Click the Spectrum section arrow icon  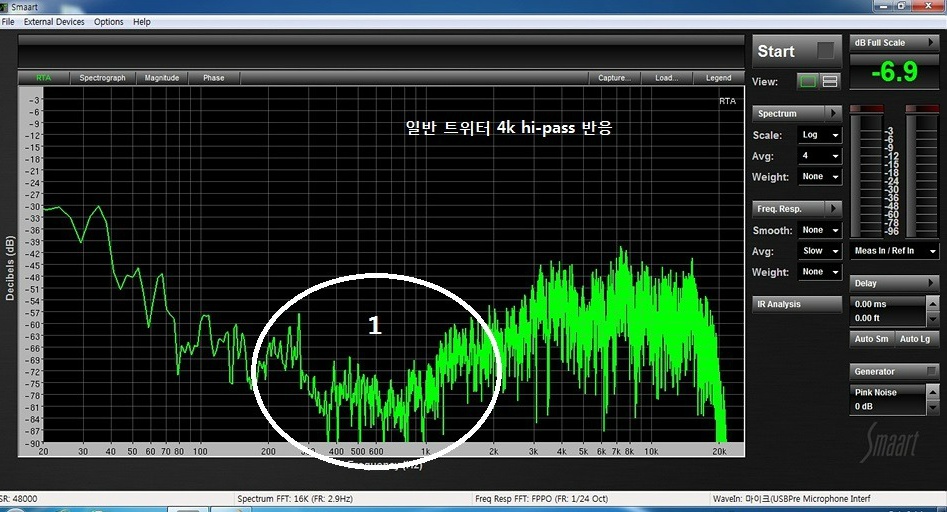(x=832, y=114)
